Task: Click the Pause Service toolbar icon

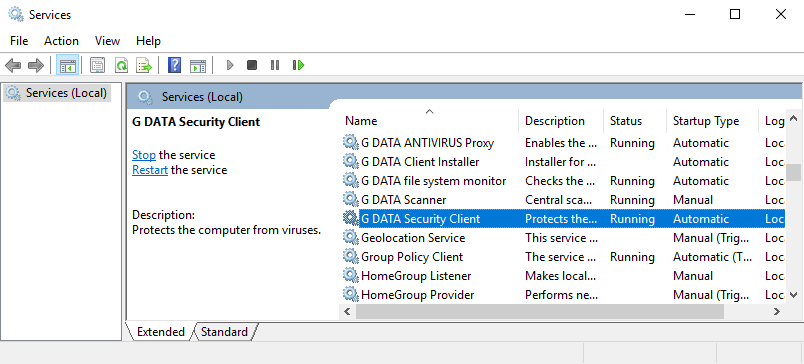Action: 275,65
